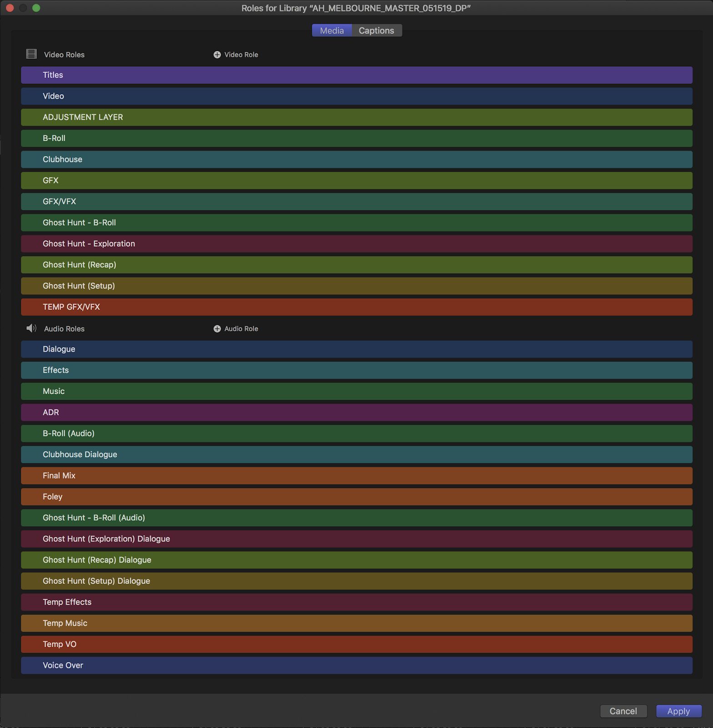Select the Video role row
The height and width of the screenshot is (728, 713).
pos(356,96)
